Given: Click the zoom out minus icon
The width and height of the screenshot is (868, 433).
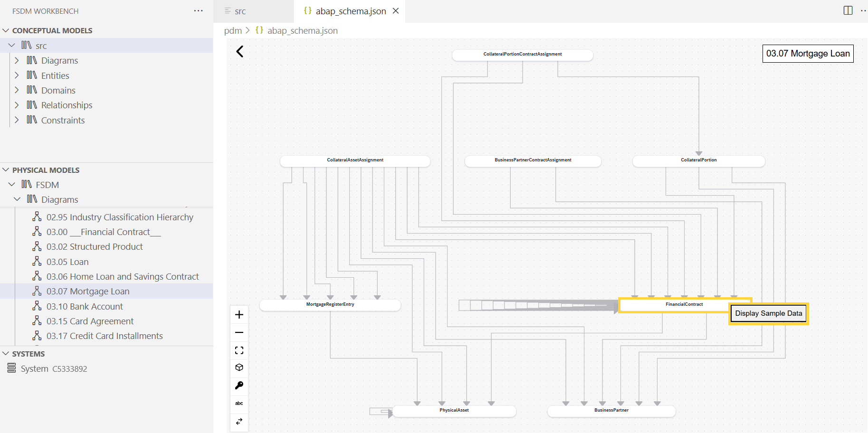Looking at the screenshot, I should click(239, 332).
